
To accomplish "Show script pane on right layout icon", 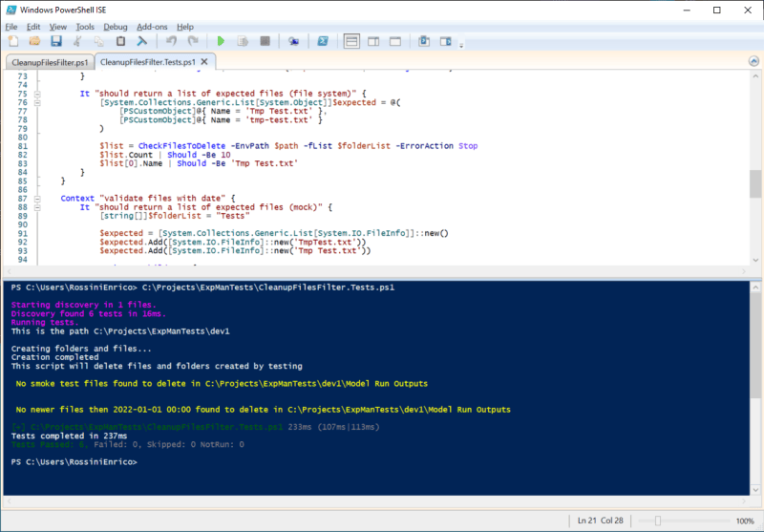I will [373, 41].
